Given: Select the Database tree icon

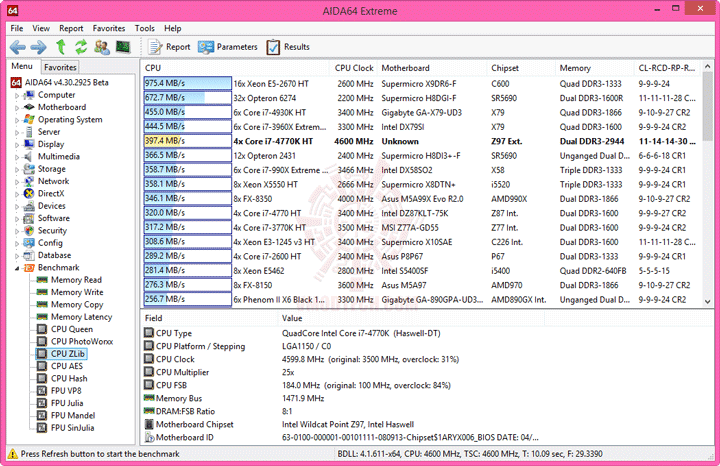Looking at the screenshot, I should coord(29,255).
